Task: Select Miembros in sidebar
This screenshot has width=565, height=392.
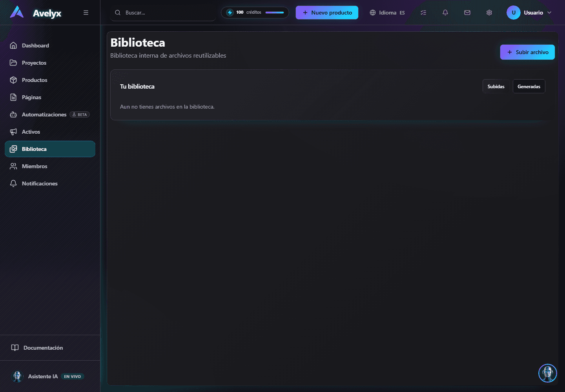Action: pos(50,166)
